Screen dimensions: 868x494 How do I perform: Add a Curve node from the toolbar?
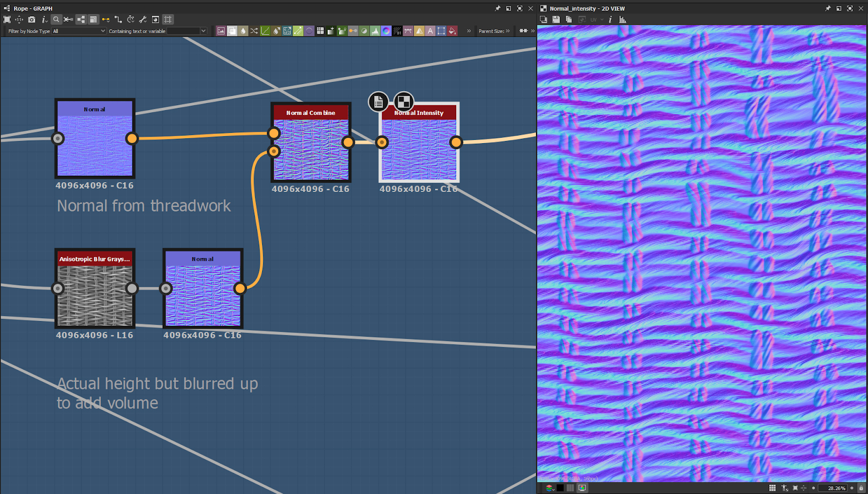coord(265,31)
